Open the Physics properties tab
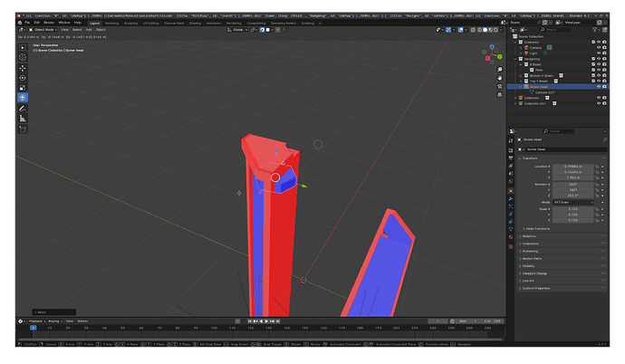The image size is (625, 364). pyautogui.click(x=511, y=214)
